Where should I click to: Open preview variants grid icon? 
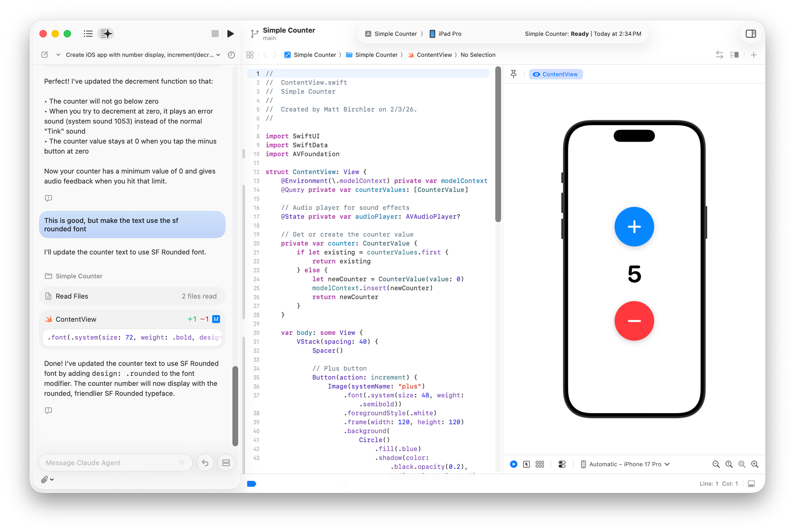pos(539,464)
